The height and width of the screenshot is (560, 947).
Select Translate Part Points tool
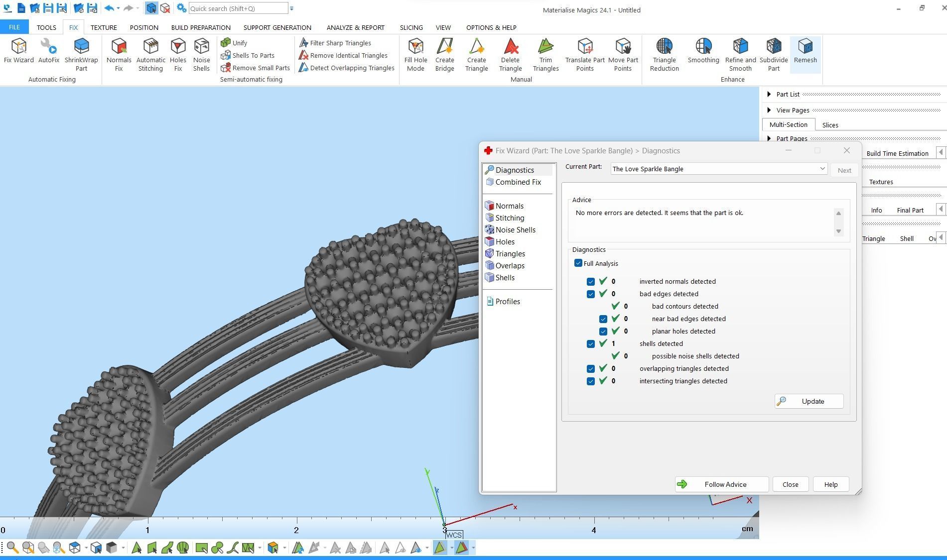(x=585, y=55)
